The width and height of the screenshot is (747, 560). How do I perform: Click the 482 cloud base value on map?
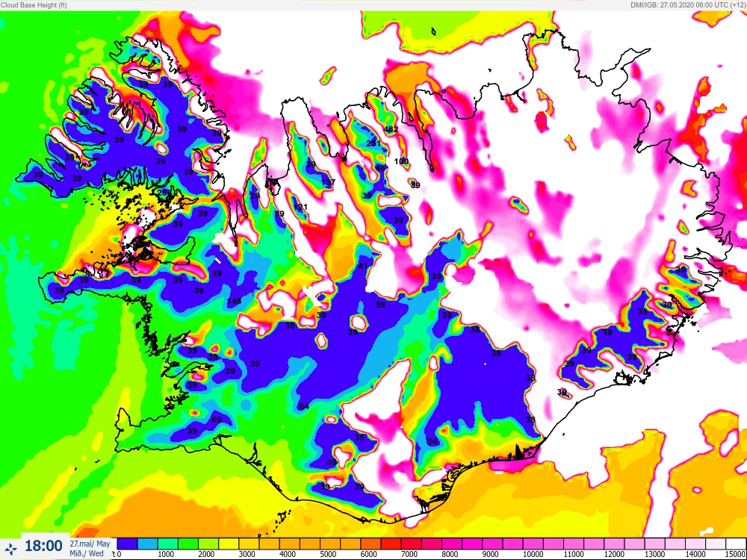[x=391, y=129]
